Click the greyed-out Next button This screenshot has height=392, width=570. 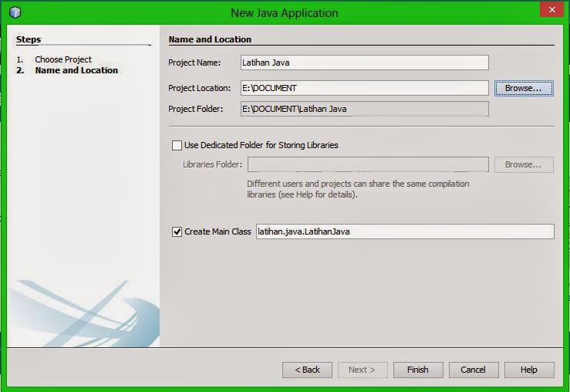[363, 370]
